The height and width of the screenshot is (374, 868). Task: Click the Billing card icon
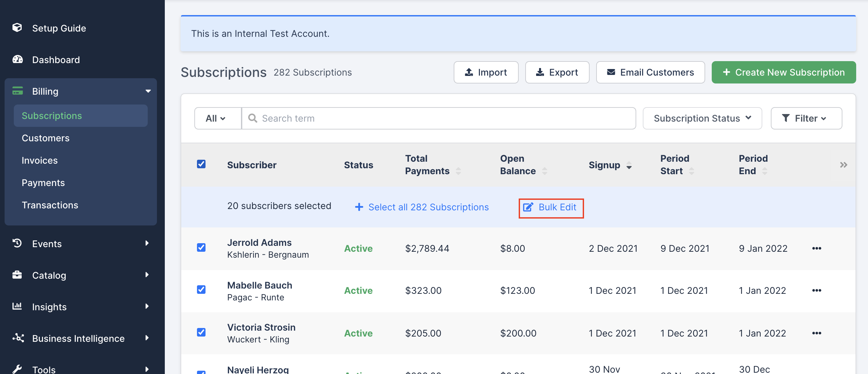[17, 91]
